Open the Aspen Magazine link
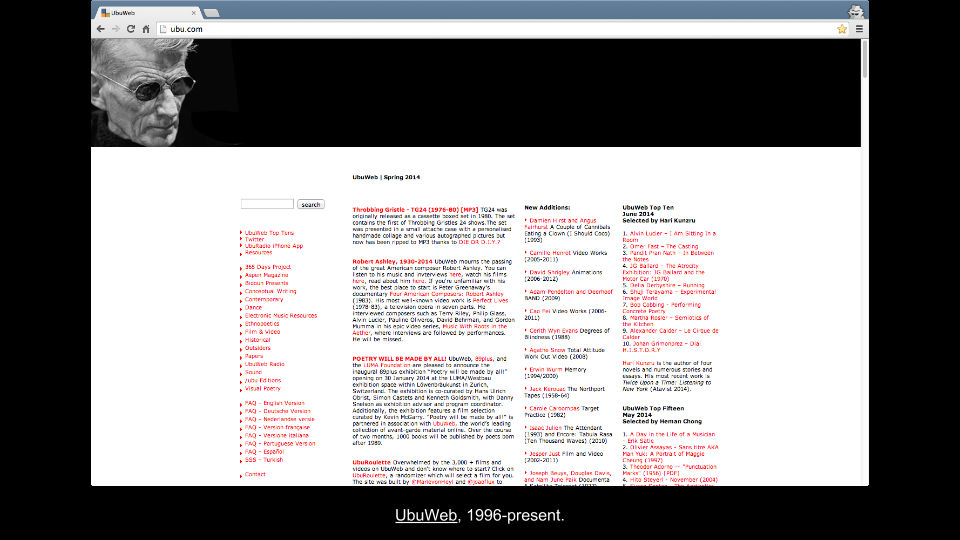The height and width of the screenshot is (540, 960). coord(266,276)
